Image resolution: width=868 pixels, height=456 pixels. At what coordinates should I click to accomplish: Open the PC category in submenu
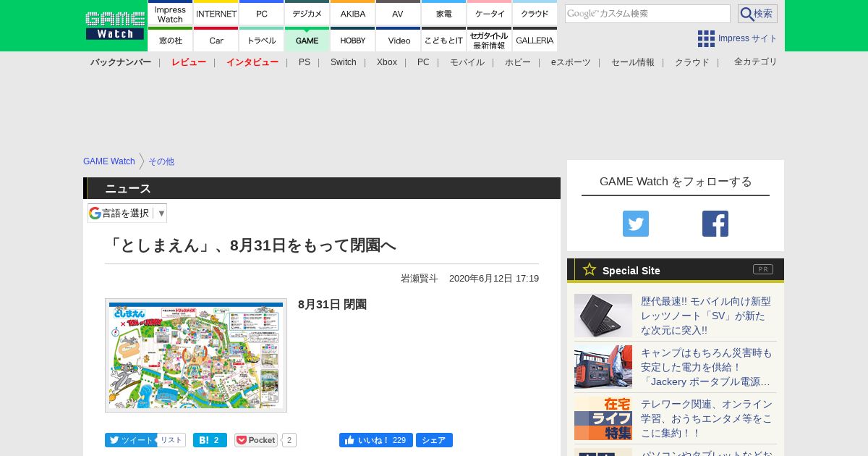(x=423, y=62)
